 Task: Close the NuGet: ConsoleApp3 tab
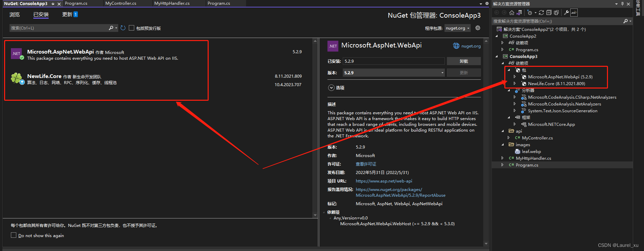pos(59,4)
